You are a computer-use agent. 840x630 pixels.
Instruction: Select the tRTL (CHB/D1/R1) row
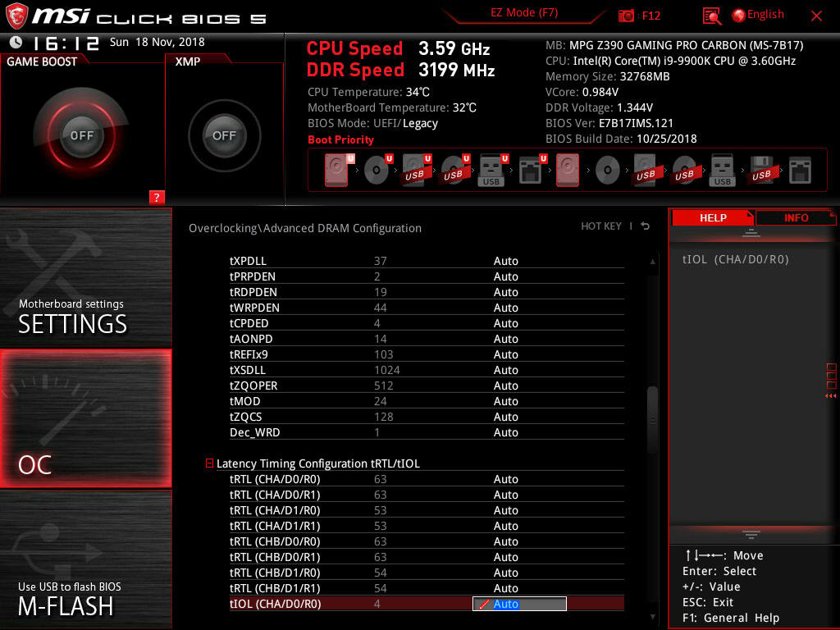pos(427,587)
